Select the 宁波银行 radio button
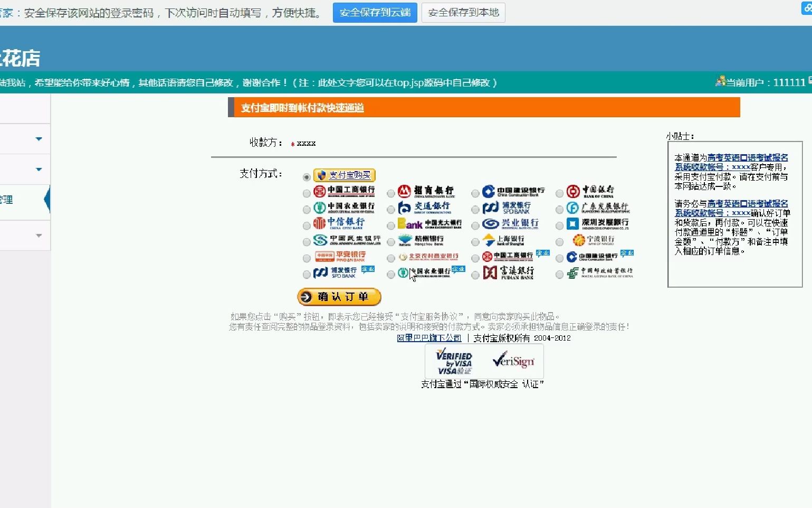The width and height of the screenshot is (812, 508). tap(560, 242)
